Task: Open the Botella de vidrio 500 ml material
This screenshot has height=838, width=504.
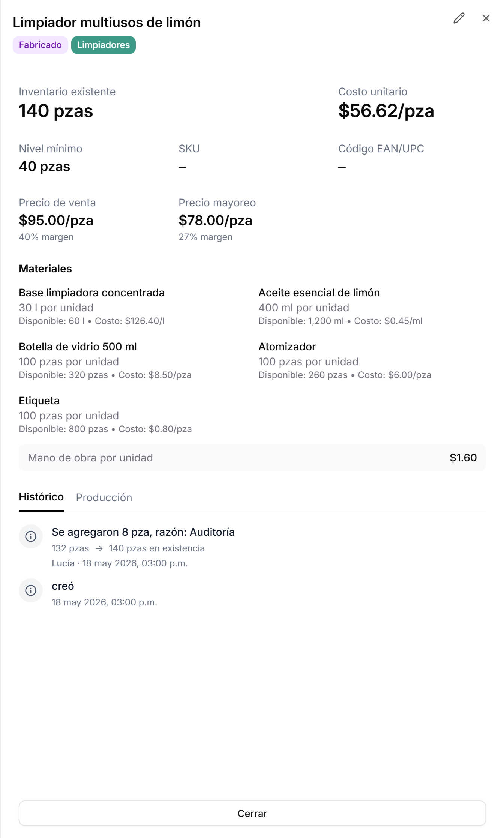Action: (x=78, y=347)
